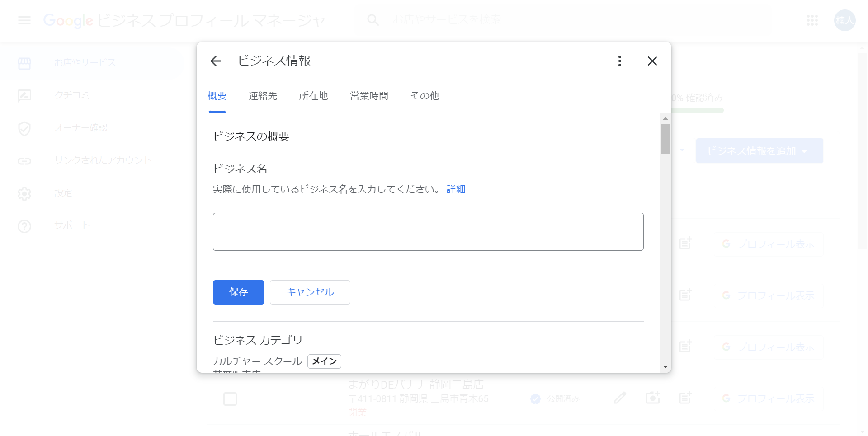Focus the お店やサービスを検索 search field
Image resolution: width=868 pixels, height=436 pixels.
447,20
